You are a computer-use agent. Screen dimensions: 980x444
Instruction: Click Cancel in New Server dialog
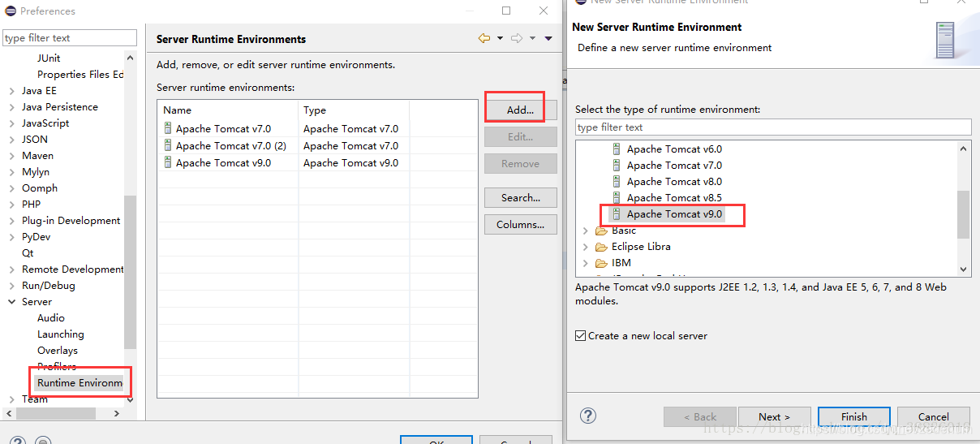click(934, 416)
